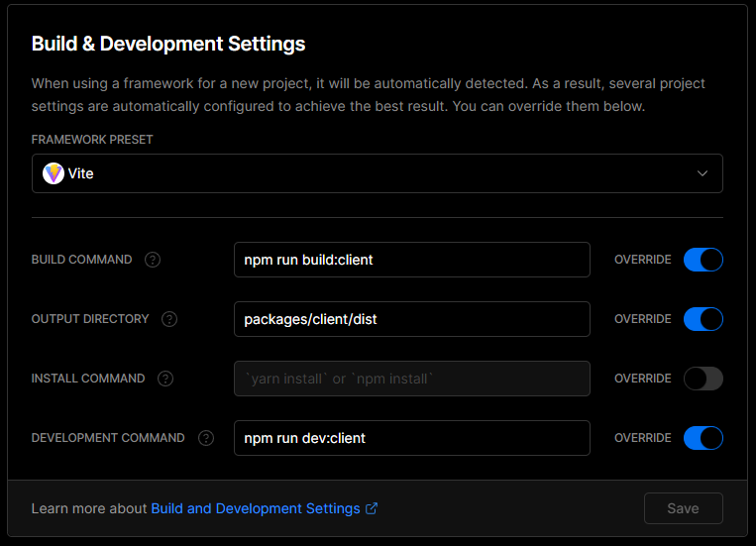Turn off the Output Directory override
756x546 pixels.
[702, 319]
